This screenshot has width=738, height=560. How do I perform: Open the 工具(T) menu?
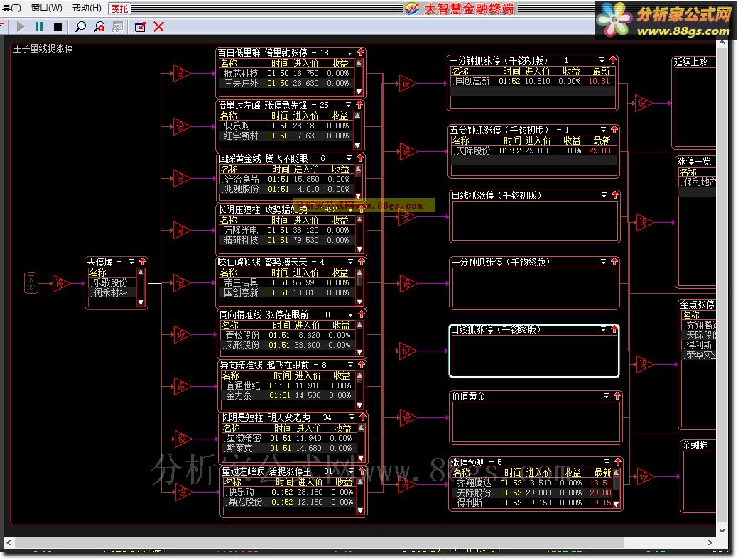pyautogui.click(x=11, y=8)
